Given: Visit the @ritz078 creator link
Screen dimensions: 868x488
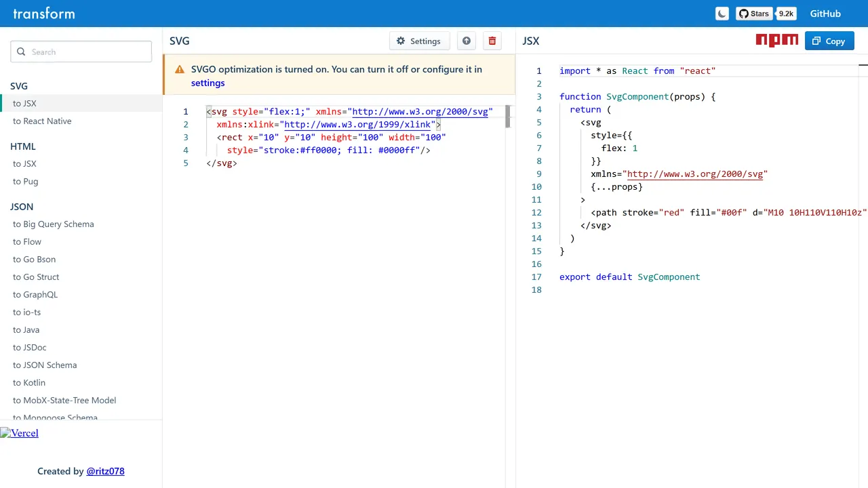Looking at the screenshot, I should tap(106, 471).
